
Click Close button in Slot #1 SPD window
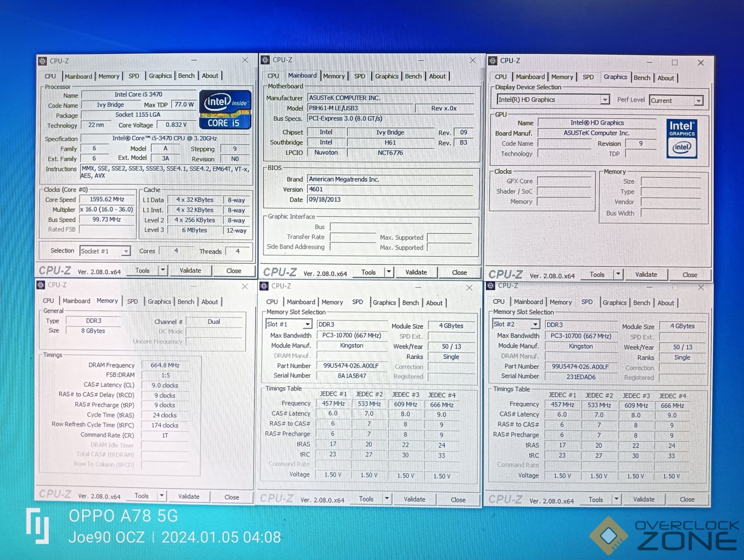(x=458, y=500)
